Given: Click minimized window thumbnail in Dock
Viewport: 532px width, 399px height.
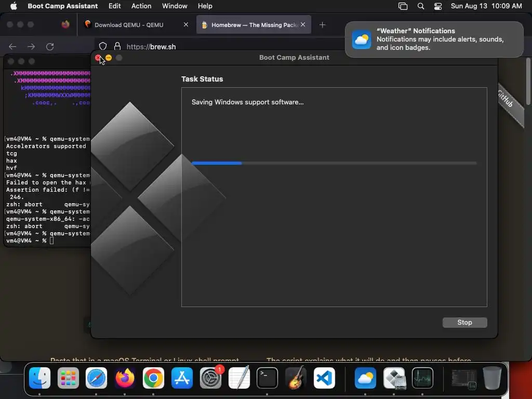Looking at the screenshot, I should pos(463,379).
